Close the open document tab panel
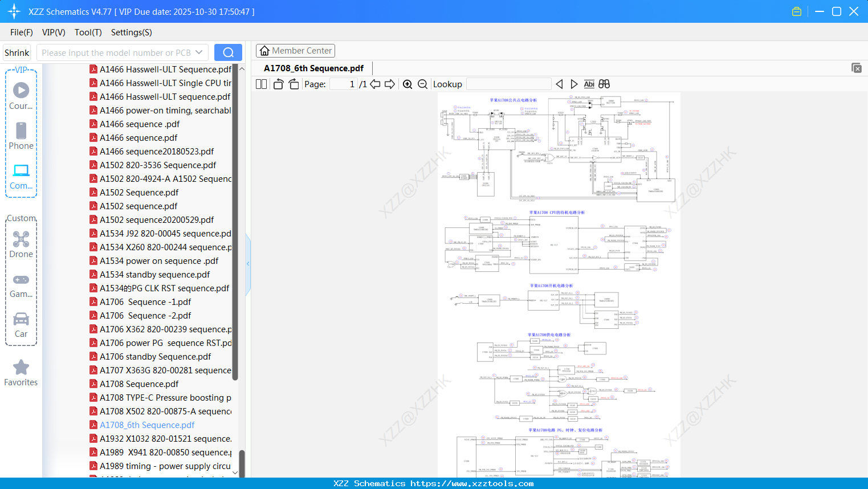Screen dimensions: 868x489 coord(857,68)
